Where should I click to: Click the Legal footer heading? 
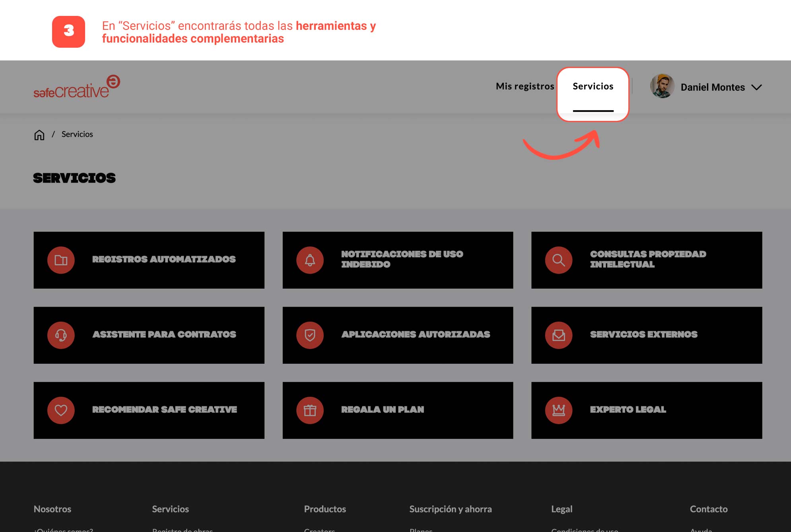(562, 509)
